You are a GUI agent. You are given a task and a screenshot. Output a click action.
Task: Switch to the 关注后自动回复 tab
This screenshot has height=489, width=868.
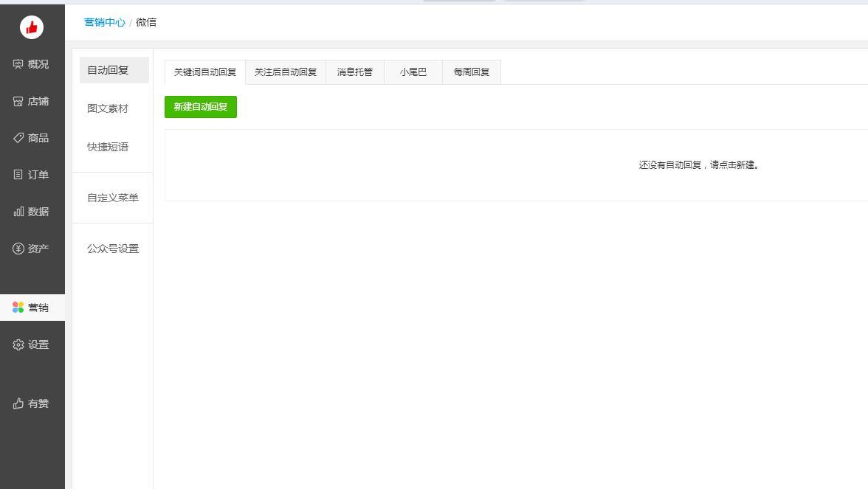pos(286,72)
